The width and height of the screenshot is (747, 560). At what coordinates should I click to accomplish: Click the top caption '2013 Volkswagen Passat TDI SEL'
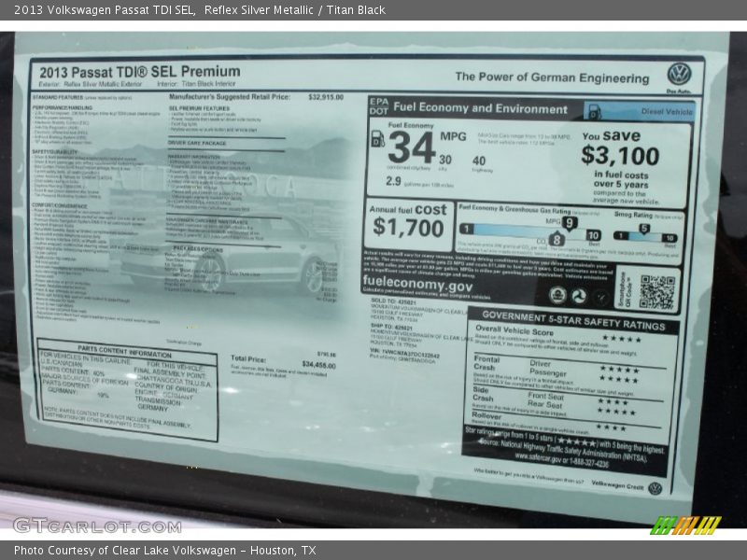[105, 9]
